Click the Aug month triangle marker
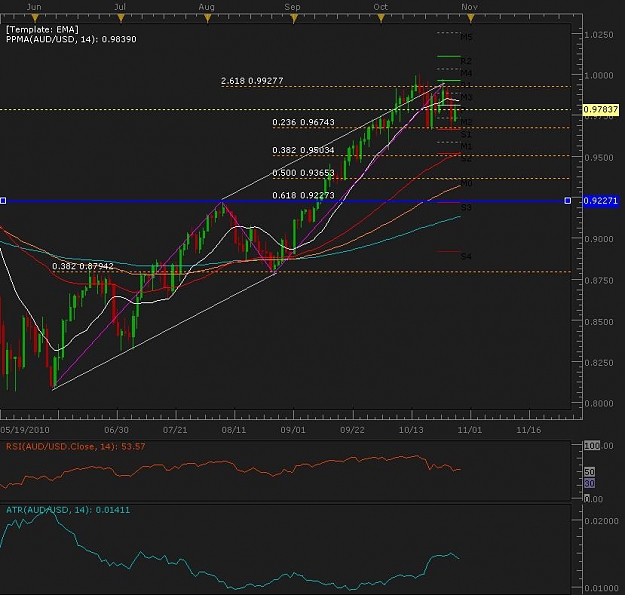 click(x=207, y=18)
